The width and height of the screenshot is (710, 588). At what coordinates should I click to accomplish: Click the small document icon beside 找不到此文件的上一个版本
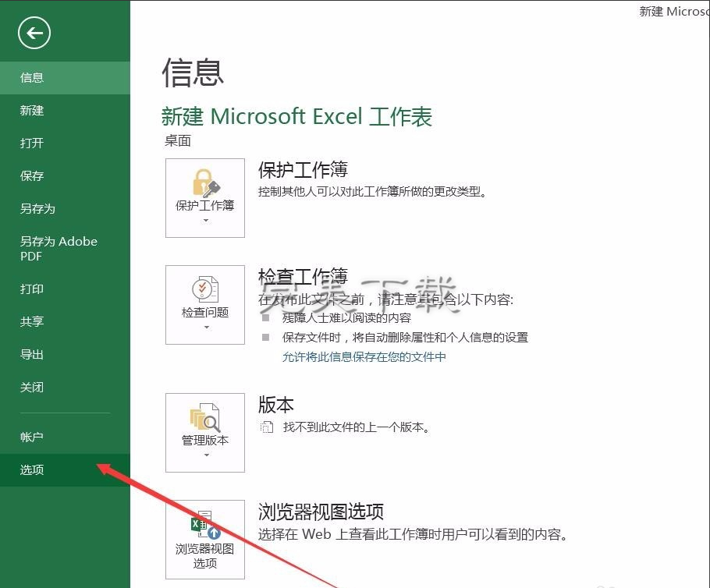(267, 427)
